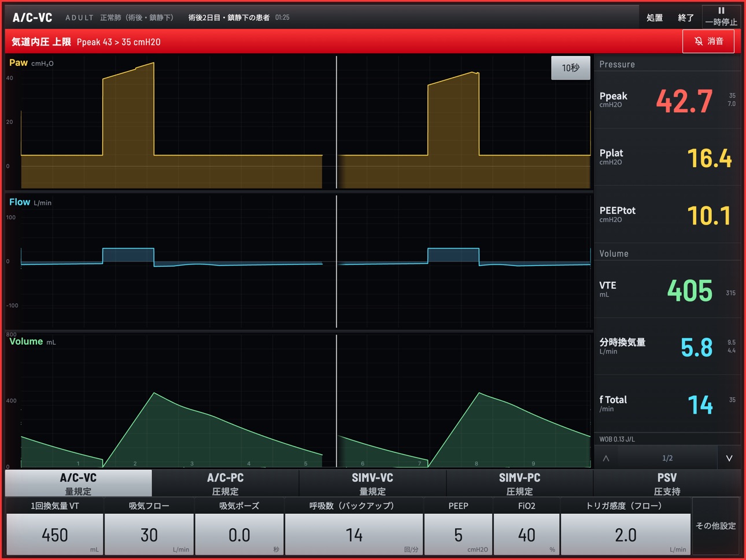Select A/C-VC 量規定 mode tab
This screenshot has width=746, height=560.
click(79, 484)
